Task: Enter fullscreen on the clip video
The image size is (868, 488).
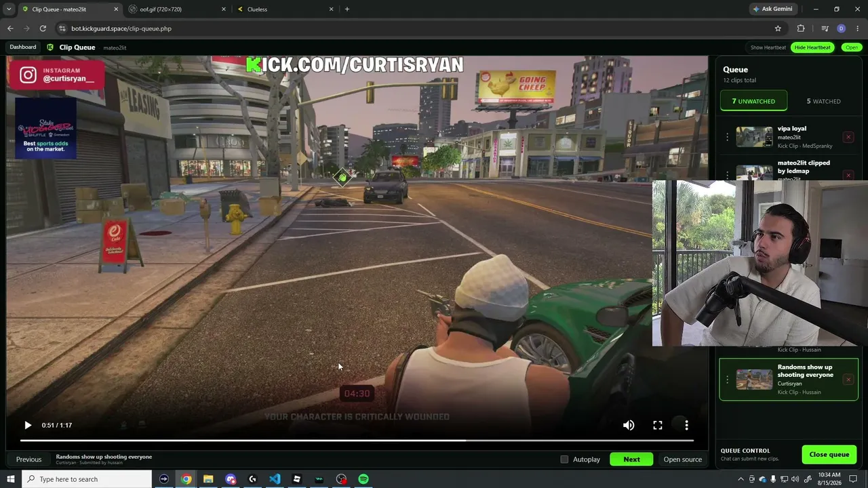Action: coord(658,425)
